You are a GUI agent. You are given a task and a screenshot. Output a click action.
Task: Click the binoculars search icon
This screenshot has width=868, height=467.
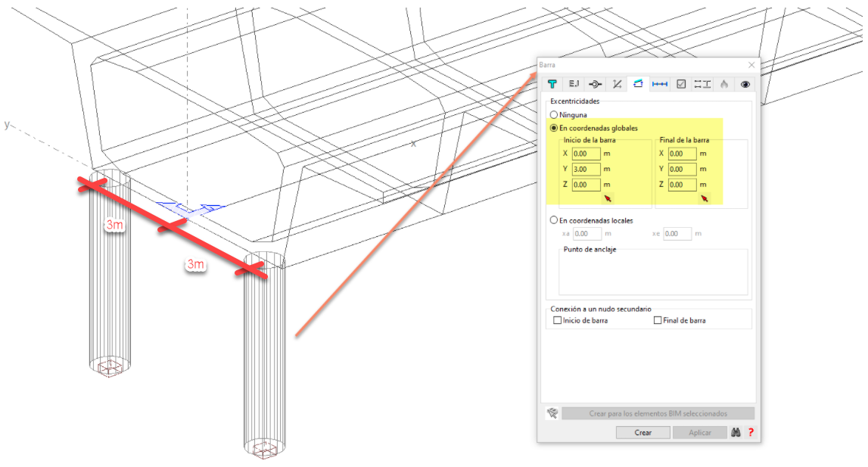735,432
